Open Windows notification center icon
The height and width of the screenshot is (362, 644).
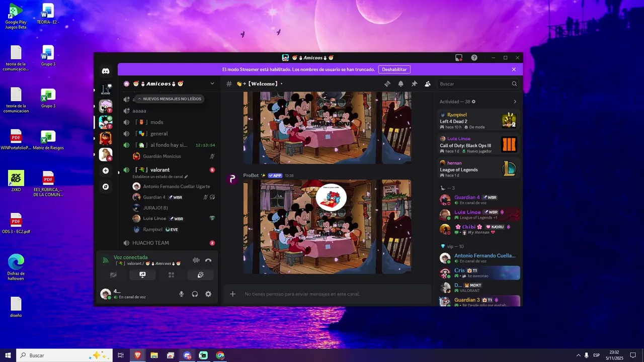(633, 355)
